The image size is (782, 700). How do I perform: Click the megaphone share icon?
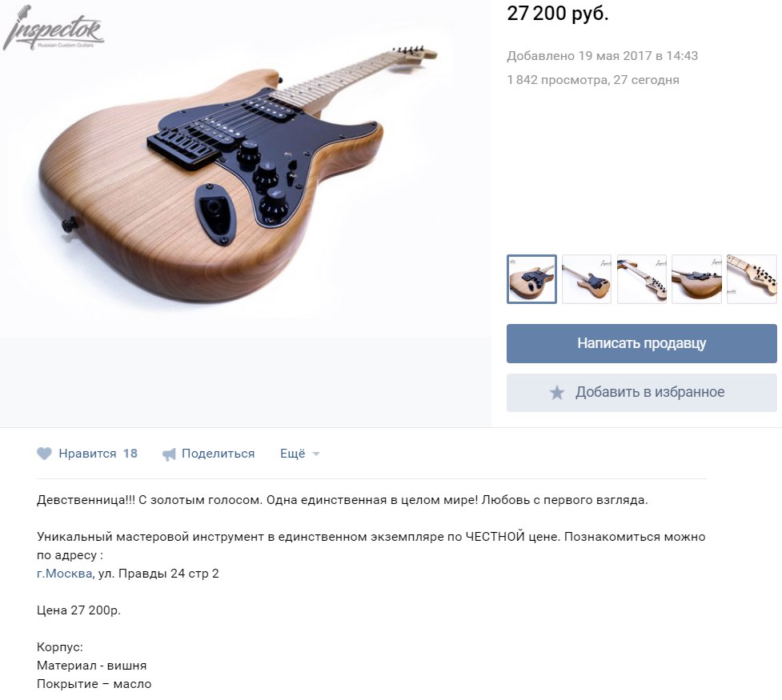pos(169,454)
